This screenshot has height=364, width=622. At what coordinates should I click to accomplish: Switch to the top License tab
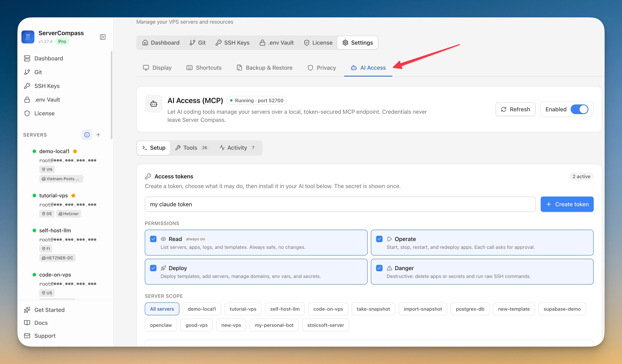coord(318,43)
